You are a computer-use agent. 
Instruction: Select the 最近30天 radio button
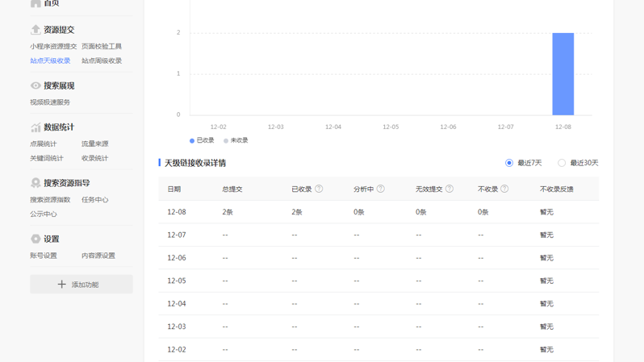562,163
